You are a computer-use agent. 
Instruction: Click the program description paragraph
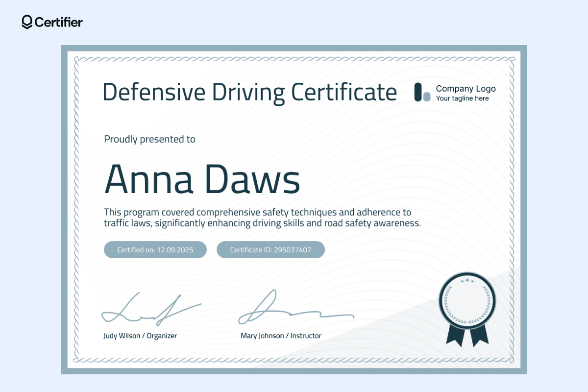[x=262, y=218]
